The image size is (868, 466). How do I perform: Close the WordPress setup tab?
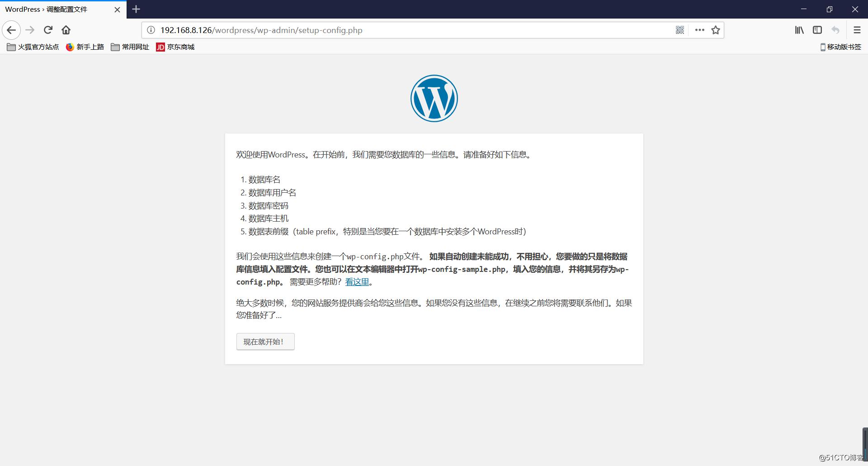pyautogui.click(x=117, y=10)
